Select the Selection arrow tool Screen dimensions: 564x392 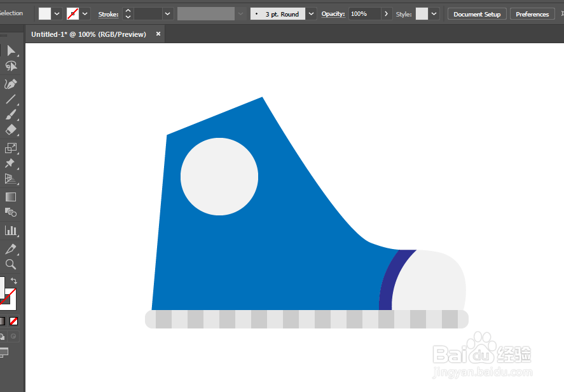click(x=11, y=50)
